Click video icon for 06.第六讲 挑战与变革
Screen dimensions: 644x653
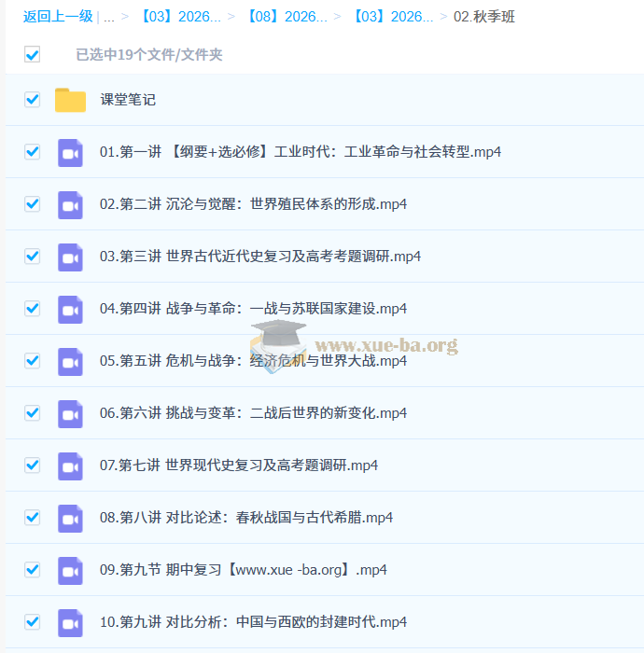point(70,413)
